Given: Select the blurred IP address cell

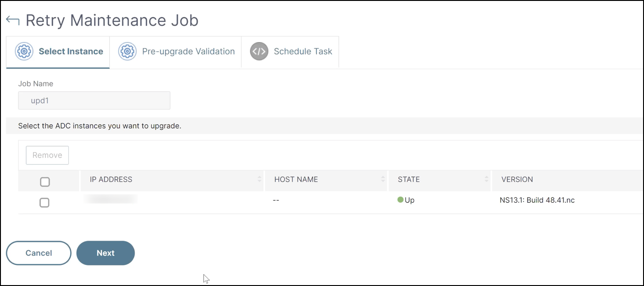Looking at the screenshot, I should 111,199.
